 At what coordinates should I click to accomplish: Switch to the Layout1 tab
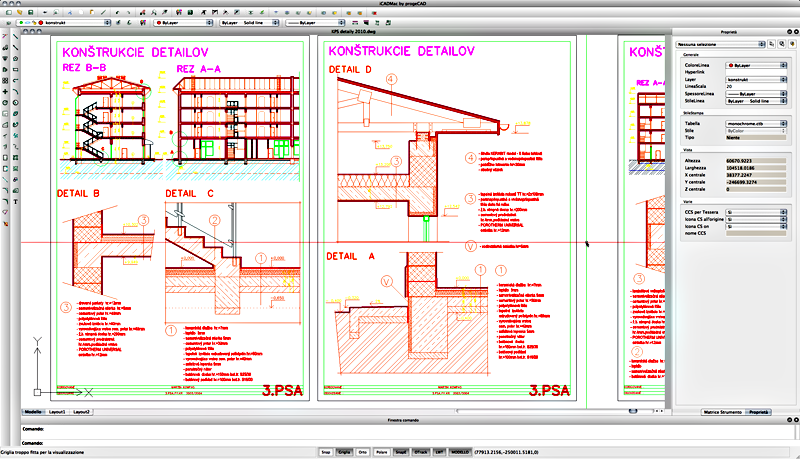click(x=57, y=412)
